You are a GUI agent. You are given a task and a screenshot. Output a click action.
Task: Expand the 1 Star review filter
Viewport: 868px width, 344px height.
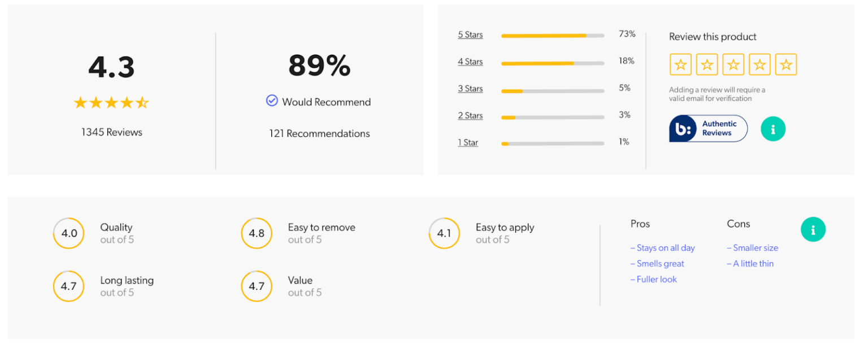pyautogui.click(x=467, y=142)
